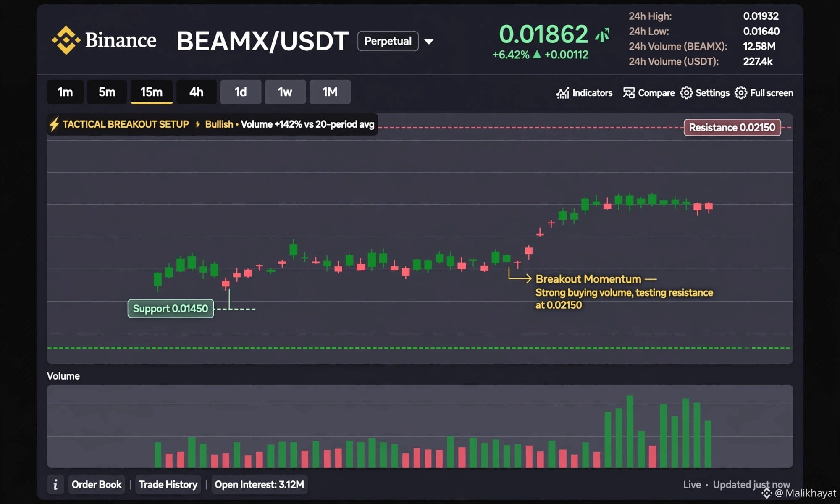This screenshot has height=504, width=840.
Task: Click the +0.00112 change value
Action: (566, 55)
